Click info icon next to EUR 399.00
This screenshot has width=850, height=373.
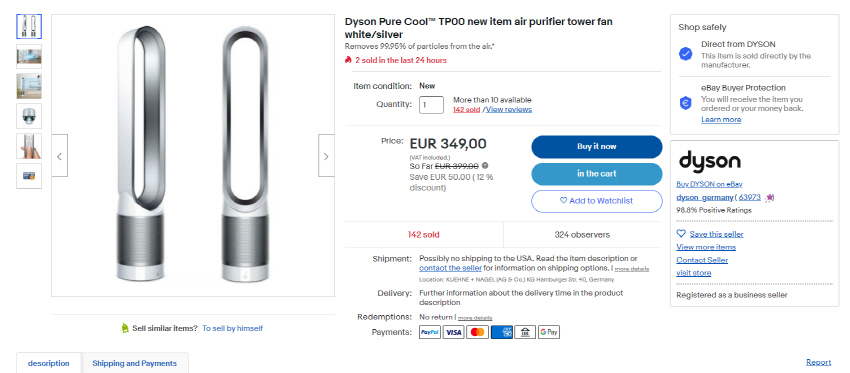tap(485, 166)
